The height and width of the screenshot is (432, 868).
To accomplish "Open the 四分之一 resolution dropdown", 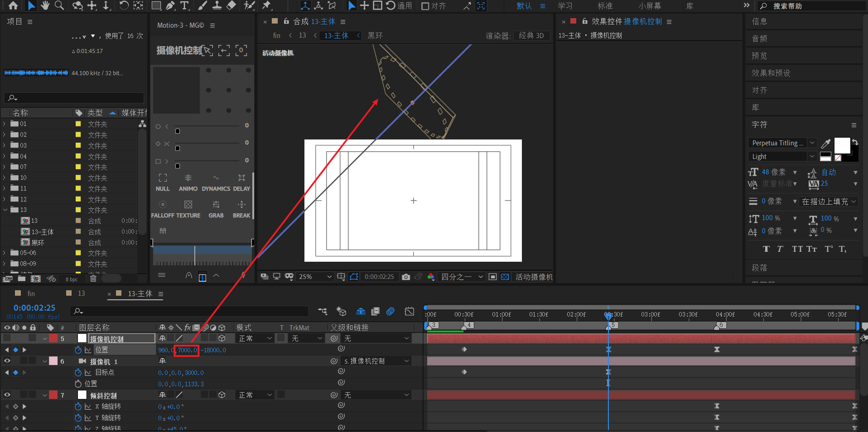I will [462, 277].
